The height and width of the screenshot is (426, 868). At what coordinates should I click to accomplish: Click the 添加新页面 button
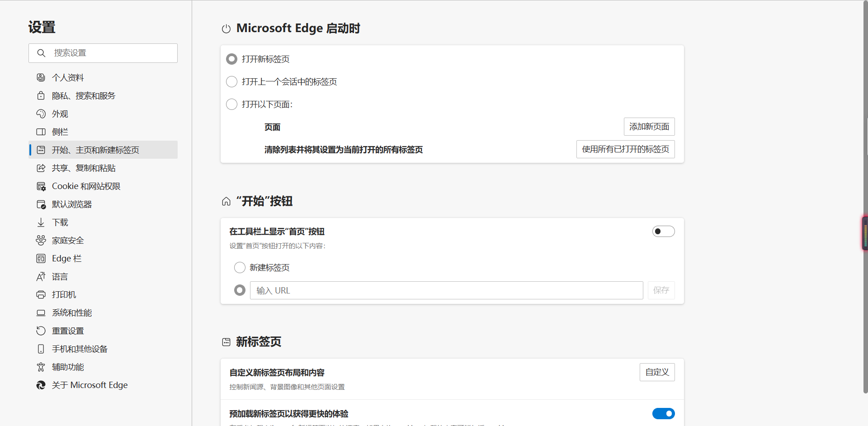click(x=649, y=127)
